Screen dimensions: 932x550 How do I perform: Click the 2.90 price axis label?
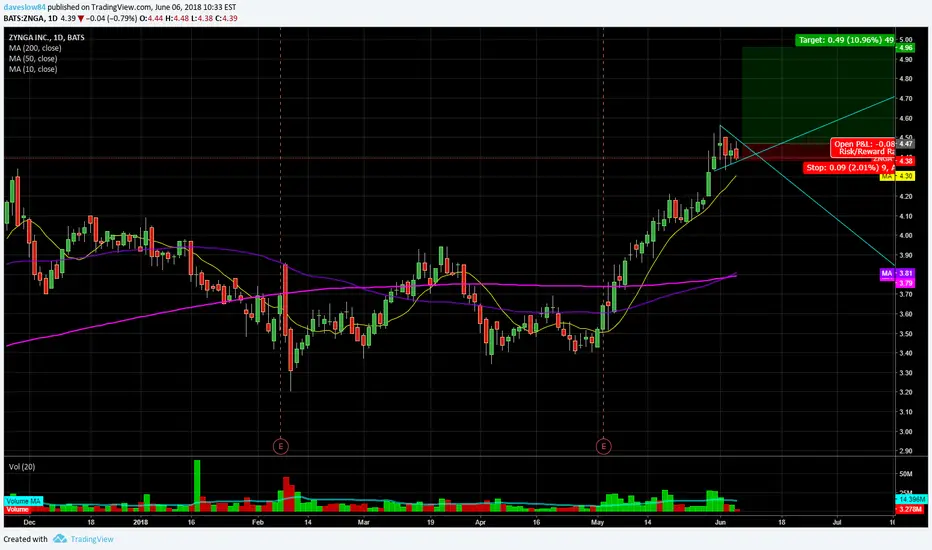click(x=906, y=451)
